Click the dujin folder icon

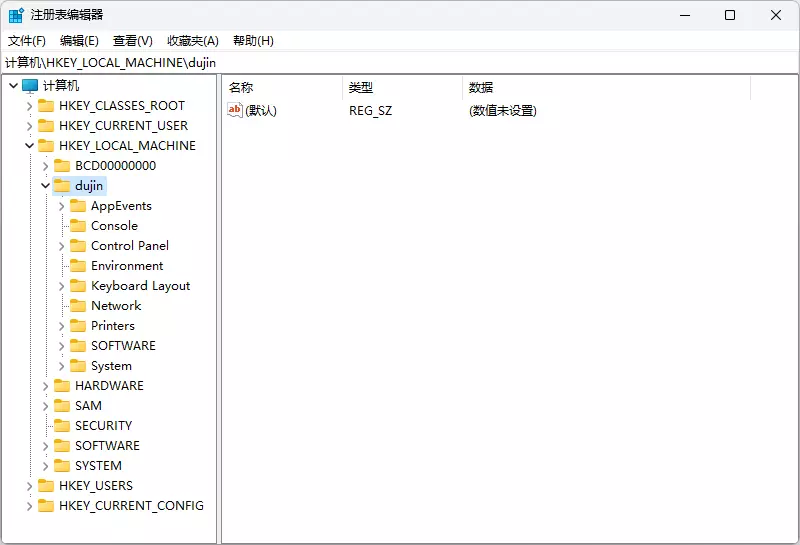[62, 186]
